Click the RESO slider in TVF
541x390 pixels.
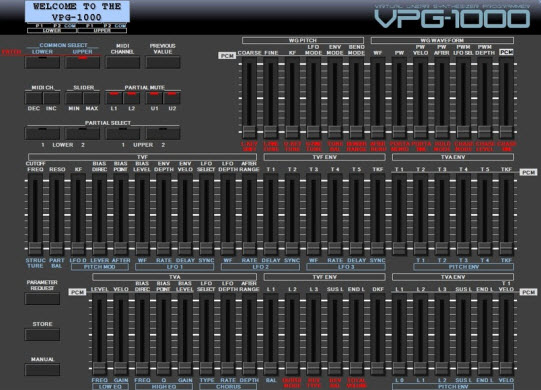click(57, 214)
